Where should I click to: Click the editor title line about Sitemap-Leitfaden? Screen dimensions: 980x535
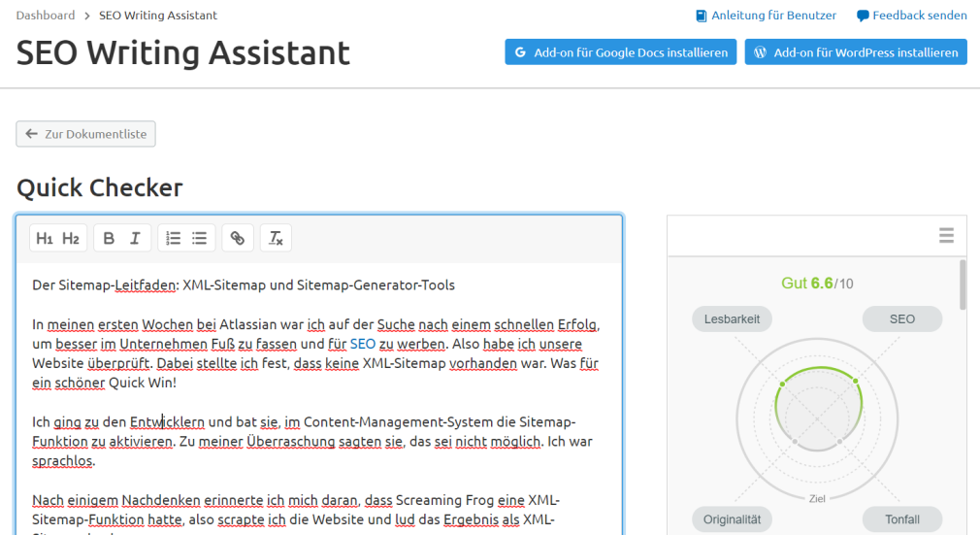(x=244, y=285)
